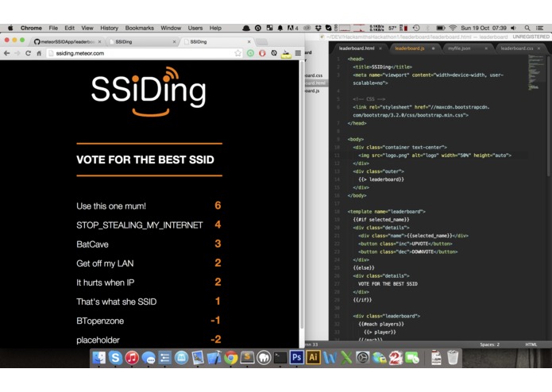Click the Wi-Fi status icon
The height and width of the screenshot is (392, 552).
click(453, 28)
